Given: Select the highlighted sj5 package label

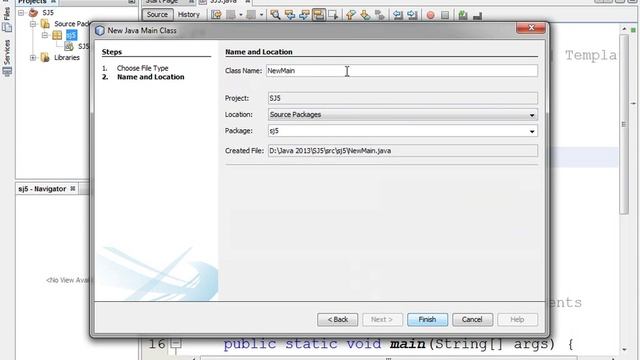Looking at the screenshot, I should pos(71,36).
